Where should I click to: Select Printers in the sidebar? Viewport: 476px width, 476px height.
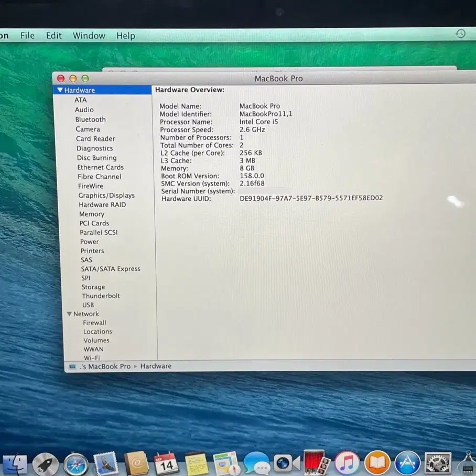pyautogui.click(x=92, y=251)
